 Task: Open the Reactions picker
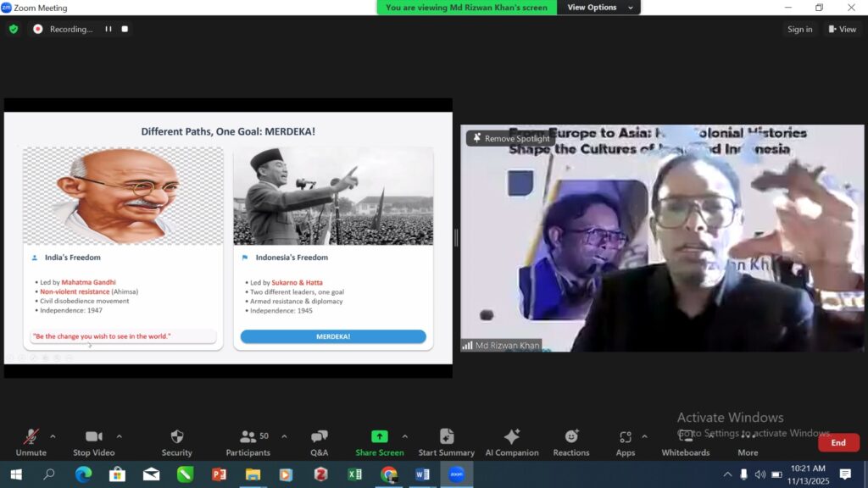tap(571, 441)
